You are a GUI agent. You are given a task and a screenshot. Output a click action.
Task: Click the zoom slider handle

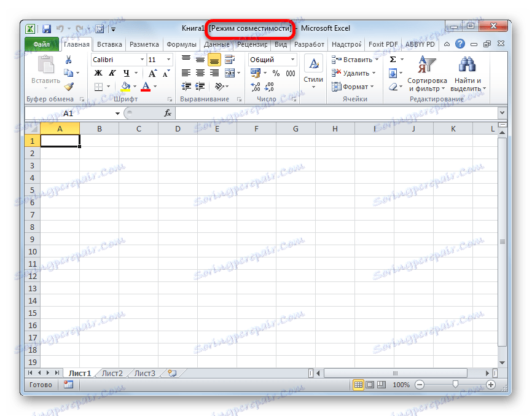tap(455, 384)
